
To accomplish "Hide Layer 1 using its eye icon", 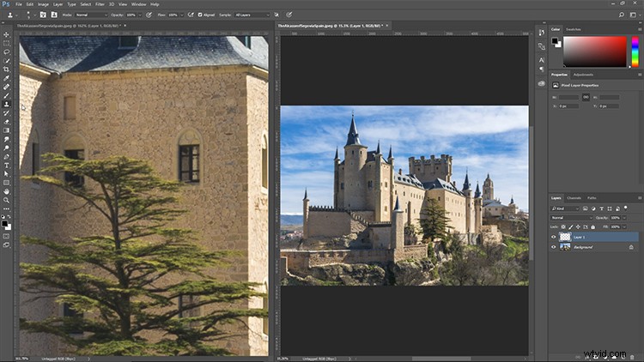I will (553, 237).
